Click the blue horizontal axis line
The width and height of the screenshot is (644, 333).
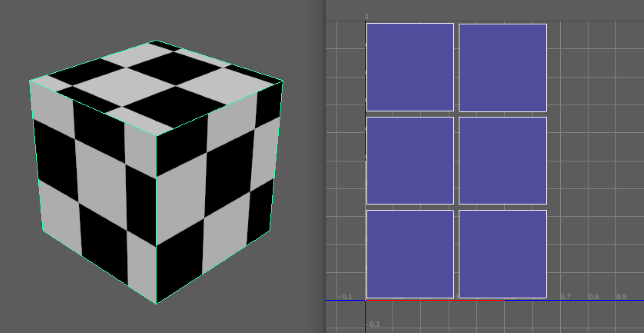click(x=575, y=300)
